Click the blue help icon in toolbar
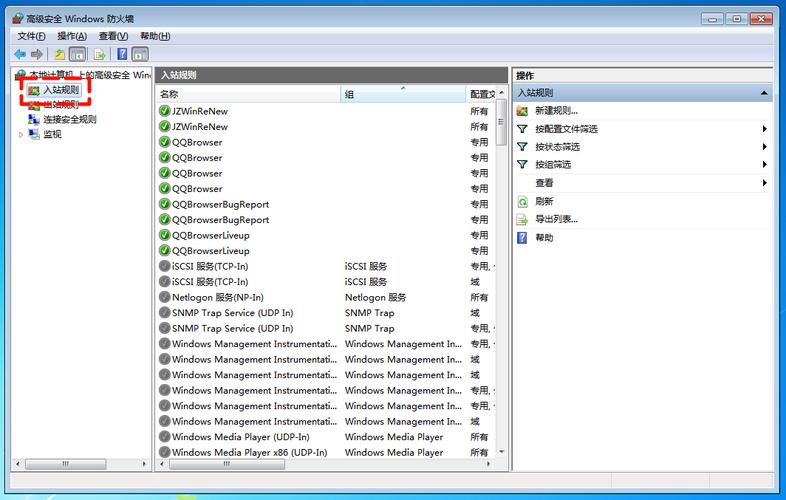Image resolution: width=786 pixels, height=500 pixels. coord(122,54)
